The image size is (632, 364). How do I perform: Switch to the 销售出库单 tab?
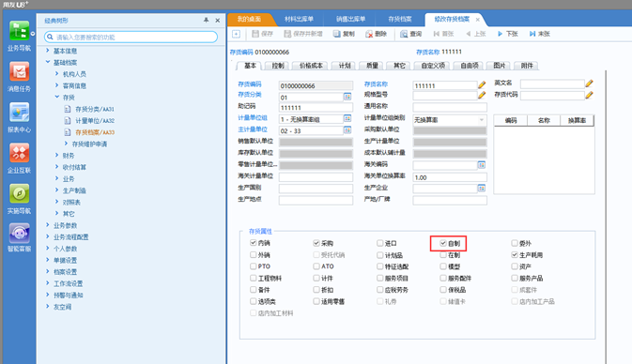(x=350, y=19)
